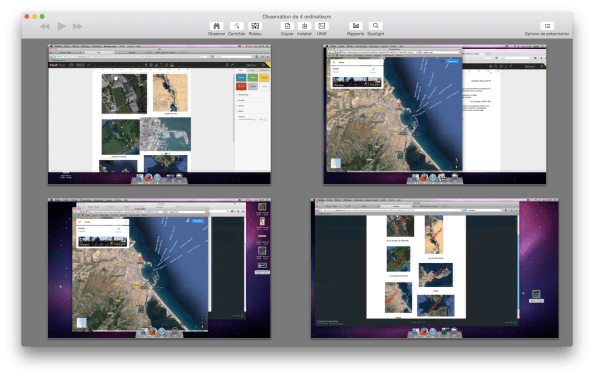Click Finder in the bottom-right screen's dock
594x377 pixels.
coord(416,332)
